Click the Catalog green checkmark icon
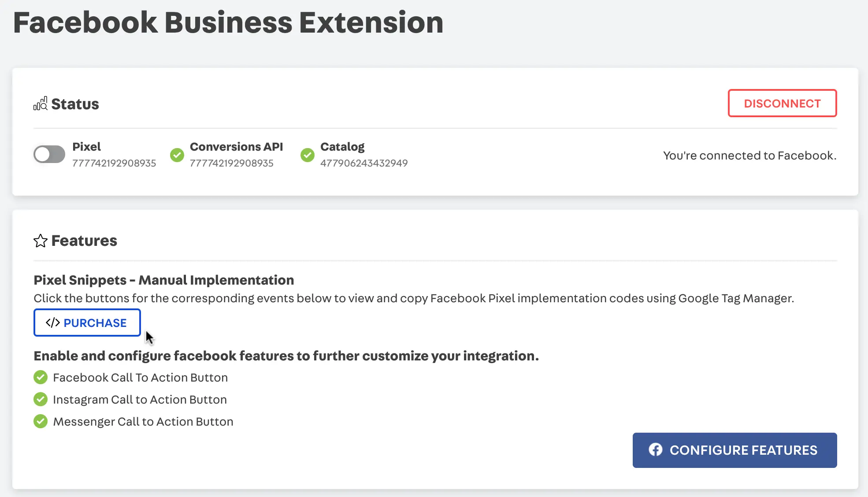 click(308, 155)
